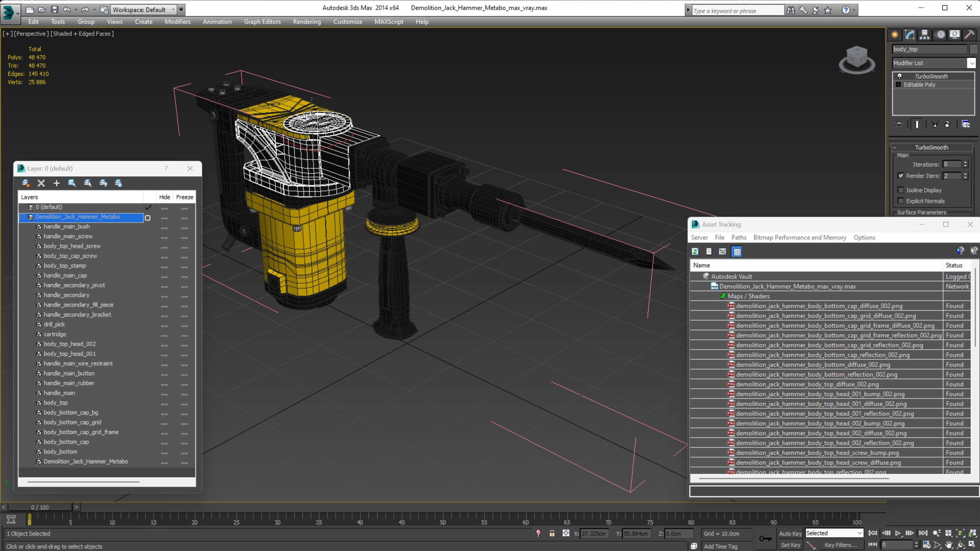Screen dimensions: 980x551
Task: Open Bitmap Performance and Memory menu
Action: click(x=800, y=237)
